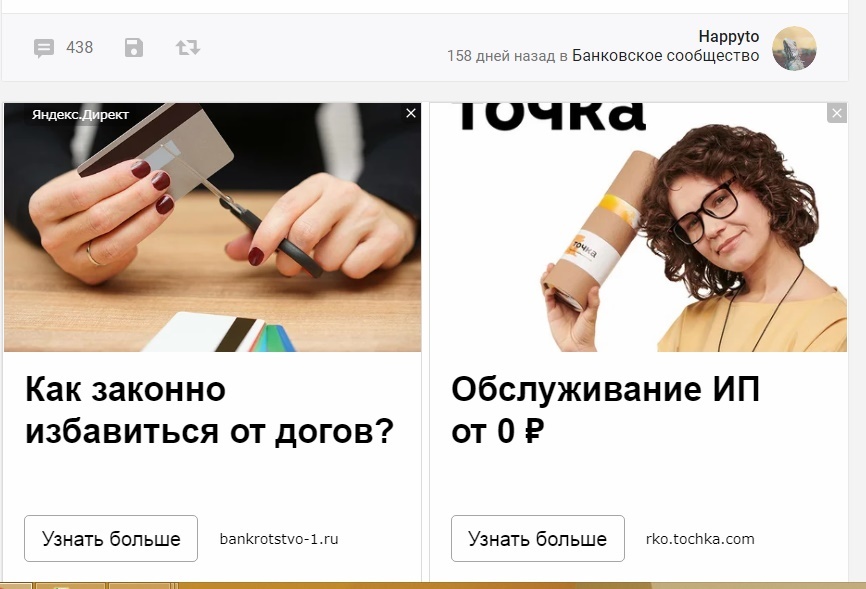
Task: Click the 158 дней назад timestamp
Action: click(501, 56)
